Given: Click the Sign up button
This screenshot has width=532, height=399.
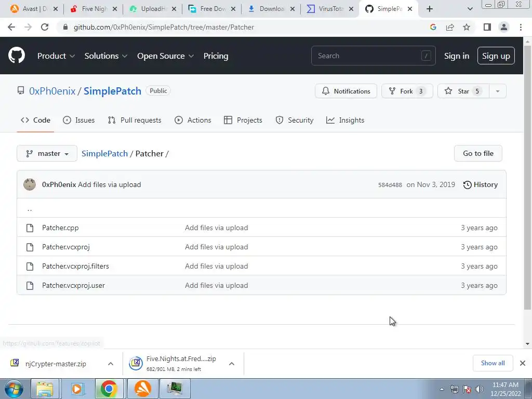Looking at the screenshot, I should 496,56.
